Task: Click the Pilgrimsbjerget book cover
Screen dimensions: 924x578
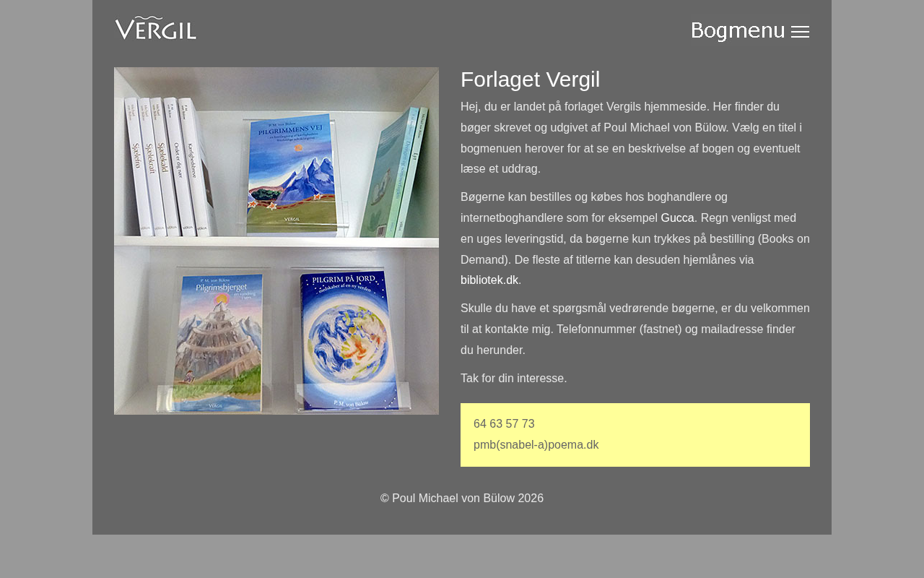Action: [x=217, y=343]
